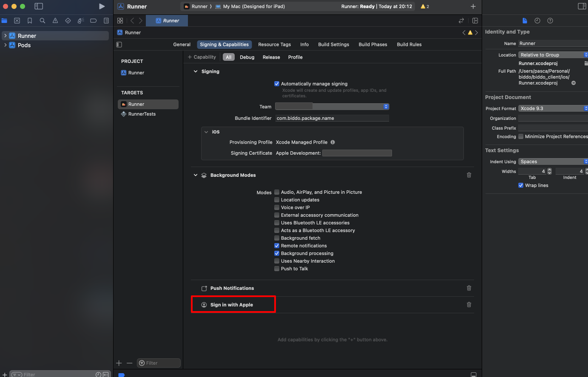Screen dimensions: 588x377
Task: Open Project Format Xcode 9.3 dropdown
Action: tap(553, 108)
